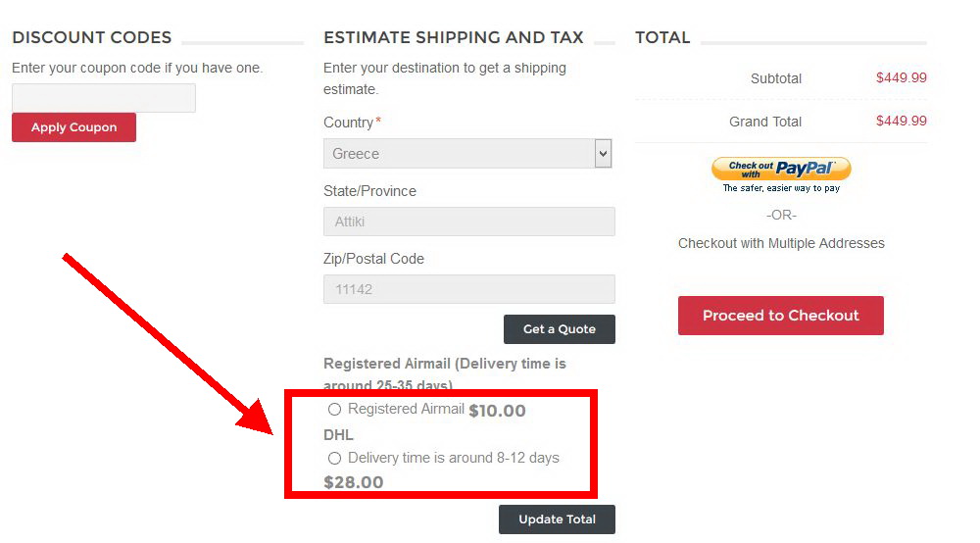Click the Subtotal amount $449.99

(x=901, y=78)
